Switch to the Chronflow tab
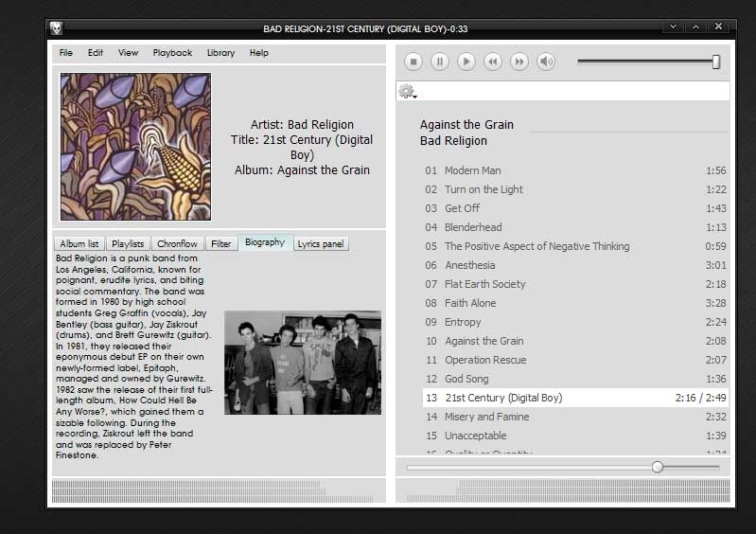Image resolution: width=756 pixels, height=534 pixels. pos(177,243)
